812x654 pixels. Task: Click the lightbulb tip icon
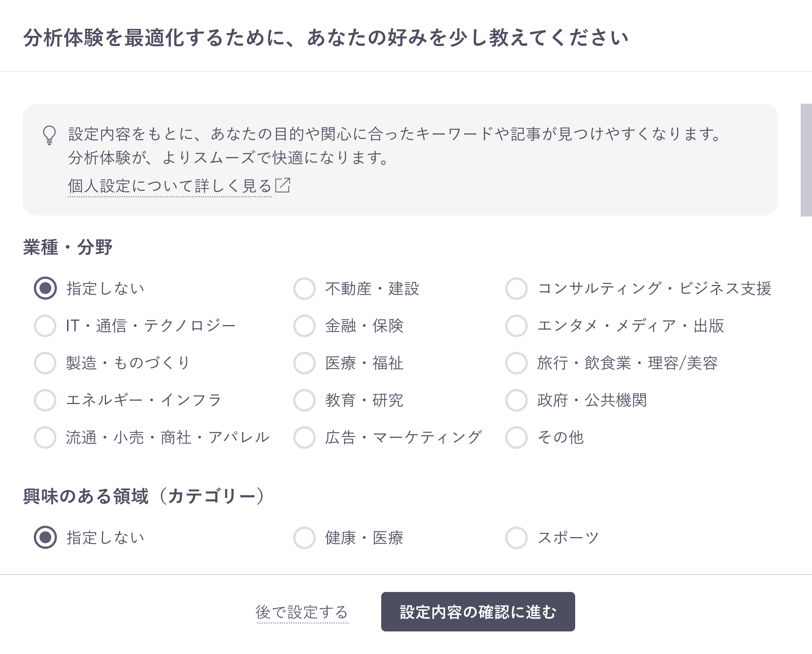[48, 136]
